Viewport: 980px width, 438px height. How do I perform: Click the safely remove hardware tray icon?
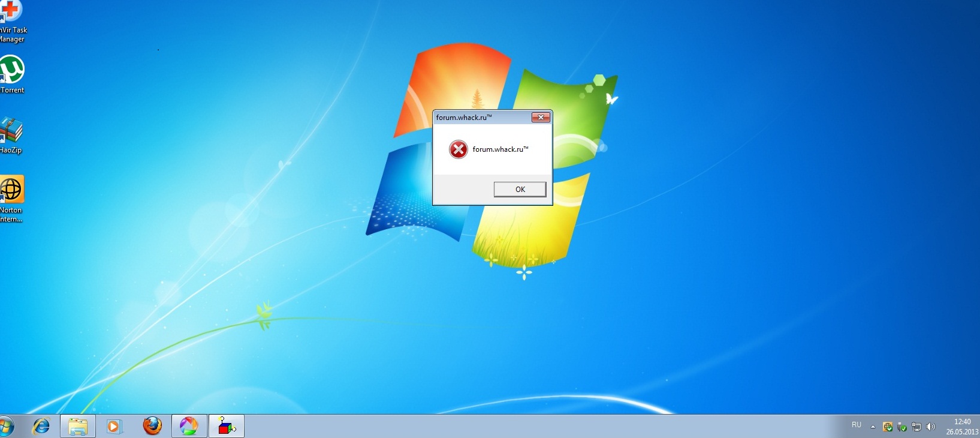coord(902,427)
